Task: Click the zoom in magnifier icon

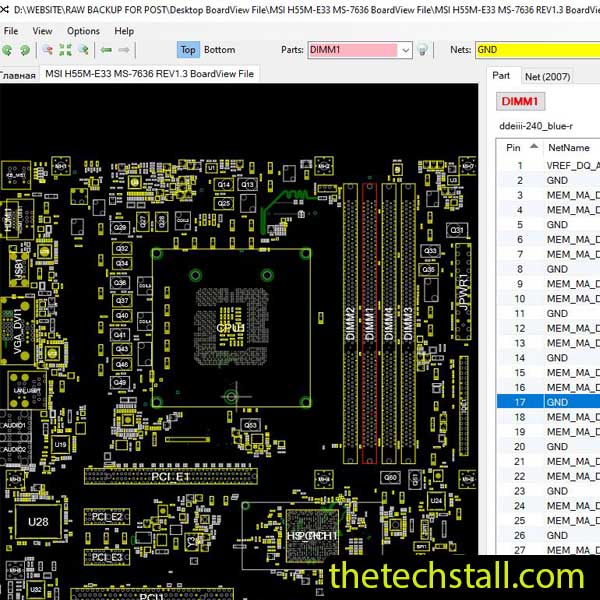Action: pos(83,50)
